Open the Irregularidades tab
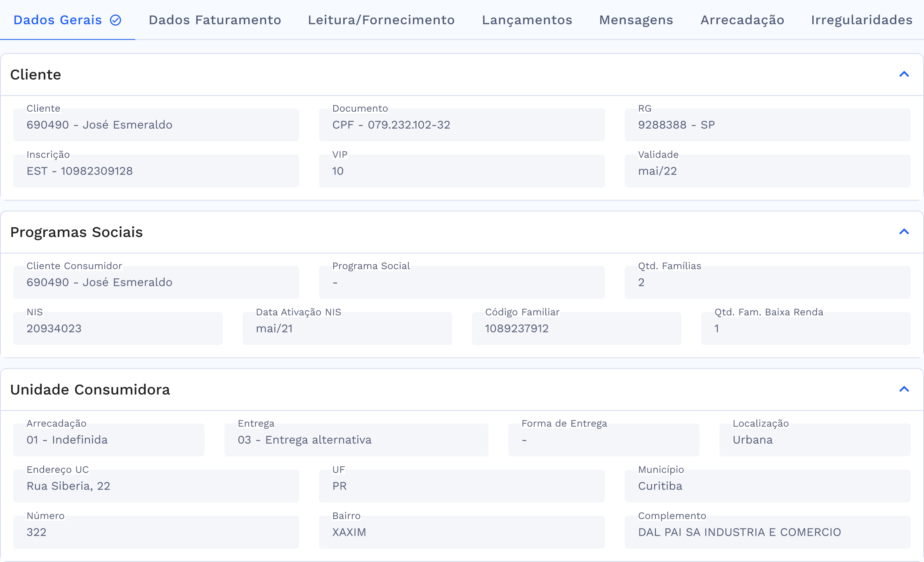Image resolution: width=924 pixels, height=562 pixels. pyautogui.click(x=861, y=20)
